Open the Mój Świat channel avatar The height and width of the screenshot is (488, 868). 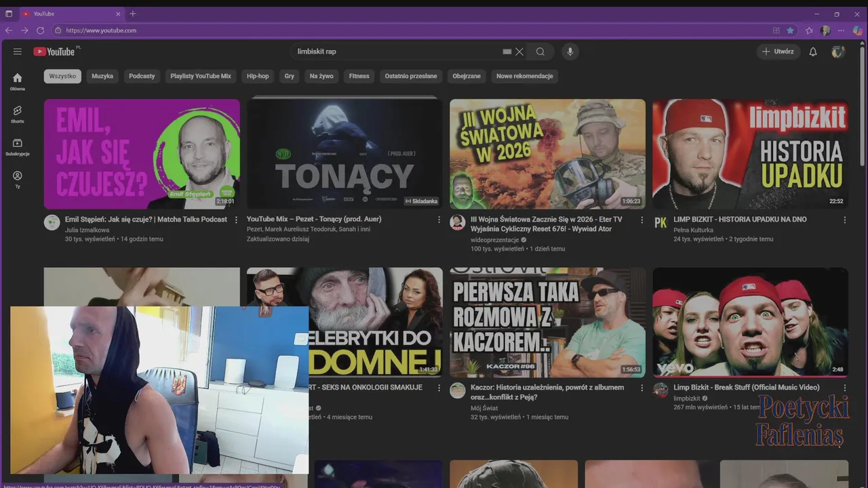(458, 390)
